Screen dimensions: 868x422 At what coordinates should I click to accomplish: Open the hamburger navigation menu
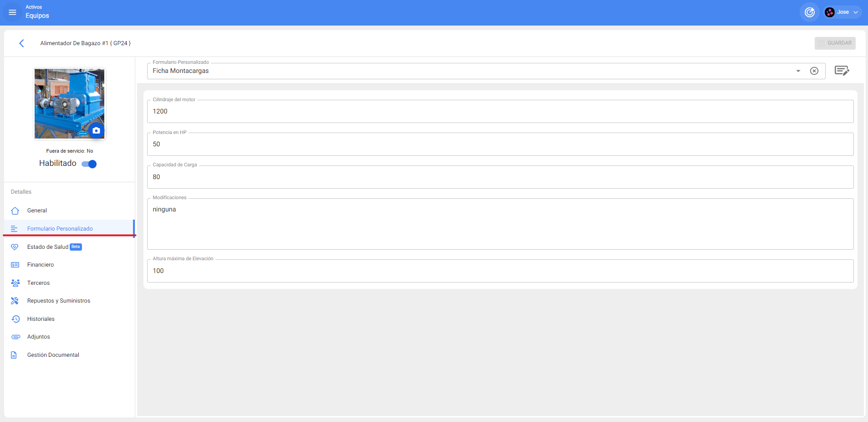[12, 12]
